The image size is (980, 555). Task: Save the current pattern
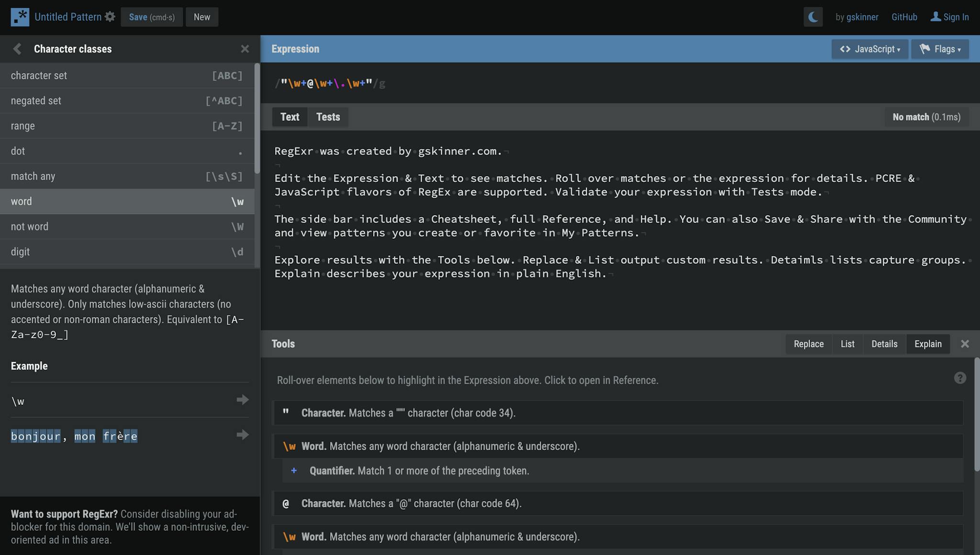tap(152, 17)
